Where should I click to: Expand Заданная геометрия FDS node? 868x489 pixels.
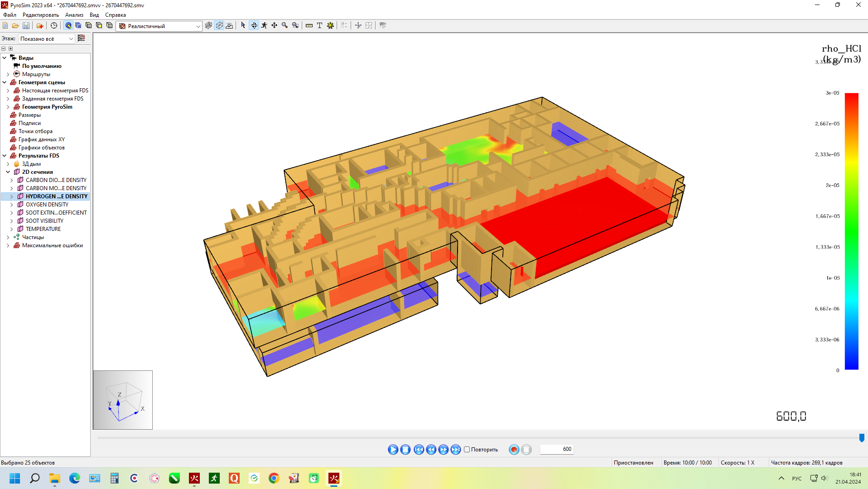[x=8, y=99]
